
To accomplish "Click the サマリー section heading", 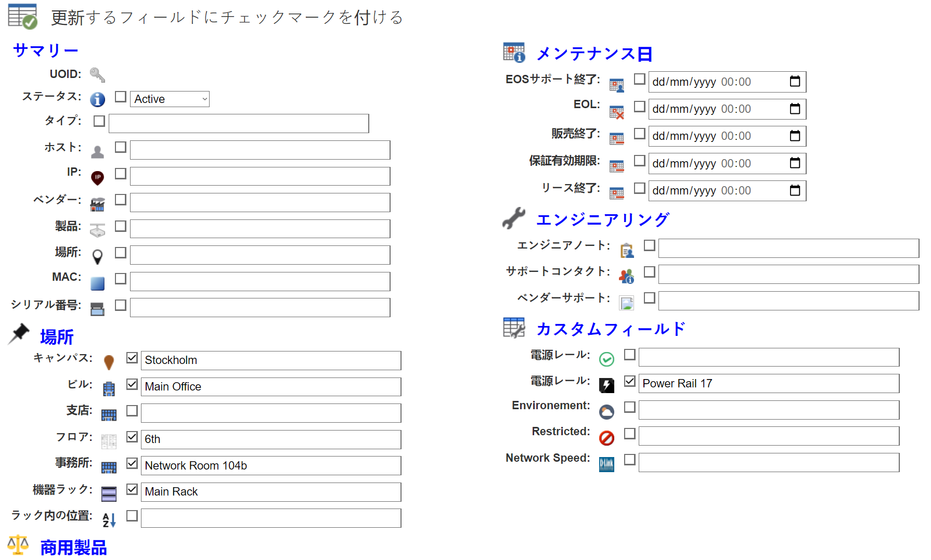I will click(46, 50).
